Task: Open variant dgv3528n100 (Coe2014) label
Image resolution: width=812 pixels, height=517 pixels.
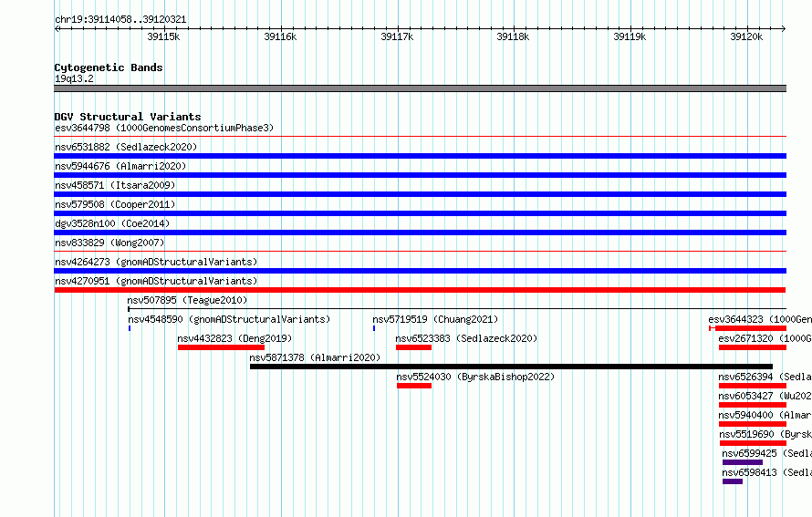Action: point(112,223)
